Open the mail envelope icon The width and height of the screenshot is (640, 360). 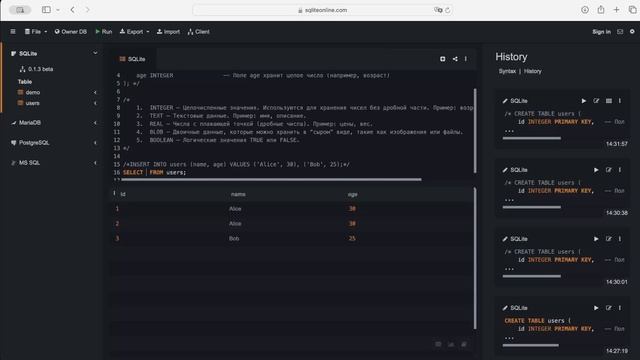point(620,31)
